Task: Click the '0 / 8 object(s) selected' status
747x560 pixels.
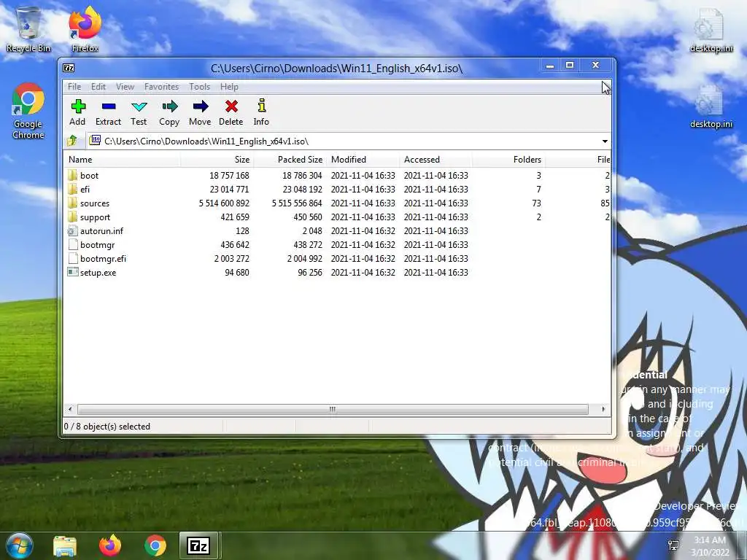Action: click(x=107, y=427)
